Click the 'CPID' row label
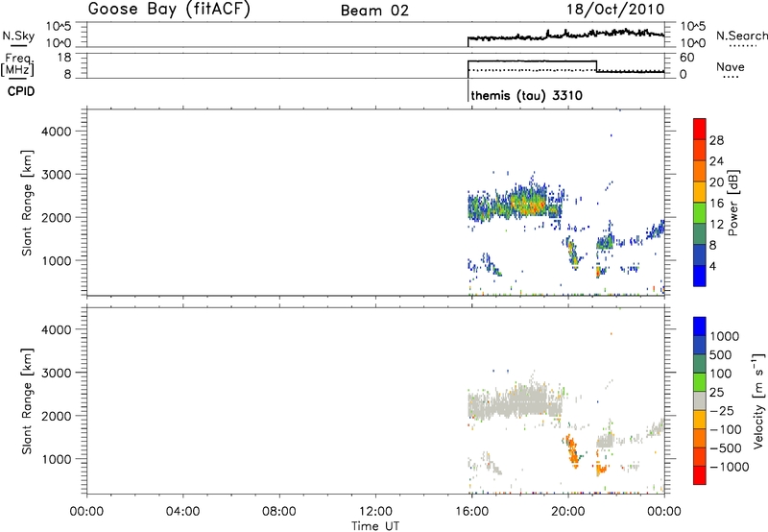The height and width of the screenshot is (532, 768). tap(21, 91)
